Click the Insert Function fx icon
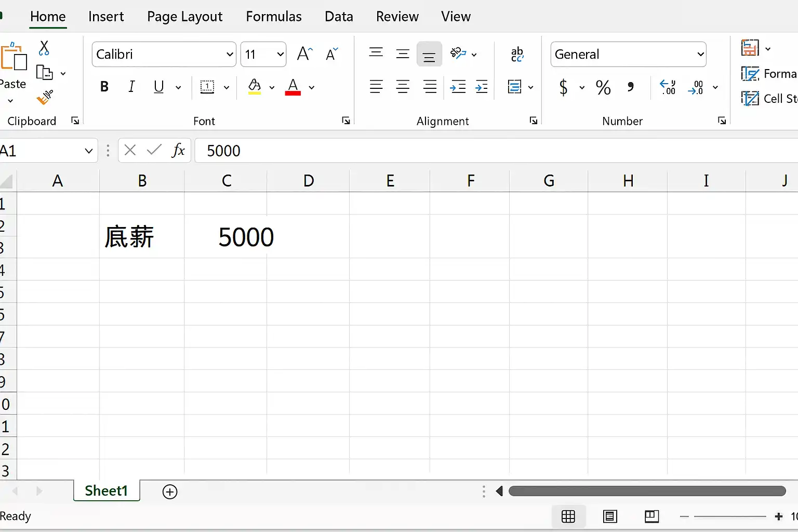The height and width of the screenshot is (532, 798). 178,151
